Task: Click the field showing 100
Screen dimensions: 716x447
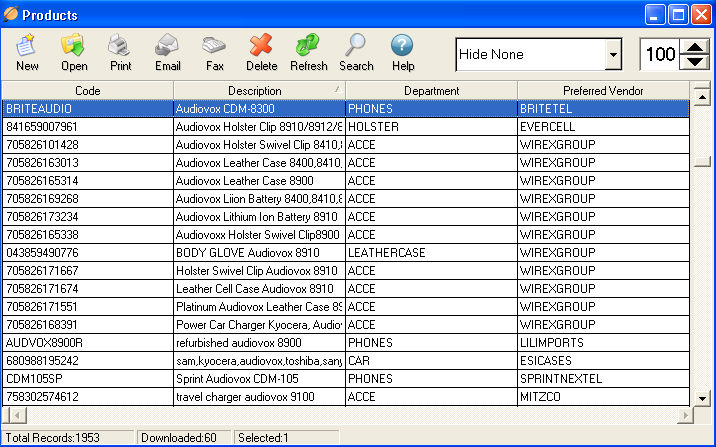Action: (660, 54)
